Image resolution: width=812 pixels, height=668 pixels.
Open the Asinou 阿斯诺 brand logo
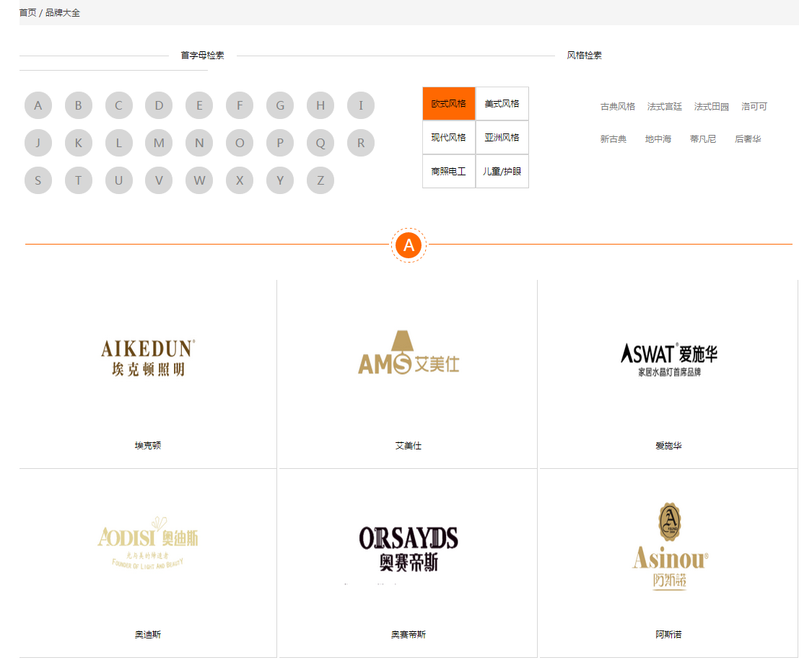670,546
